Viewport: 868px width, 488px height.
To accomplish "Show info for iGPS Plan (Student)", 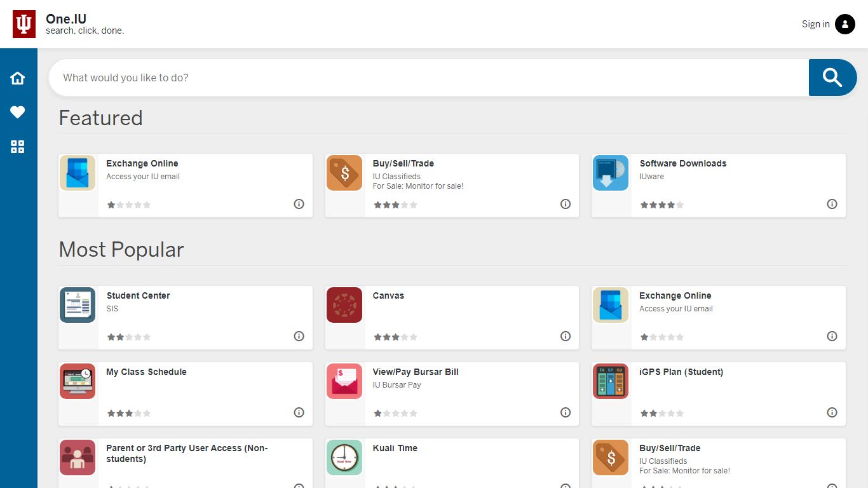I will point(832,412).
